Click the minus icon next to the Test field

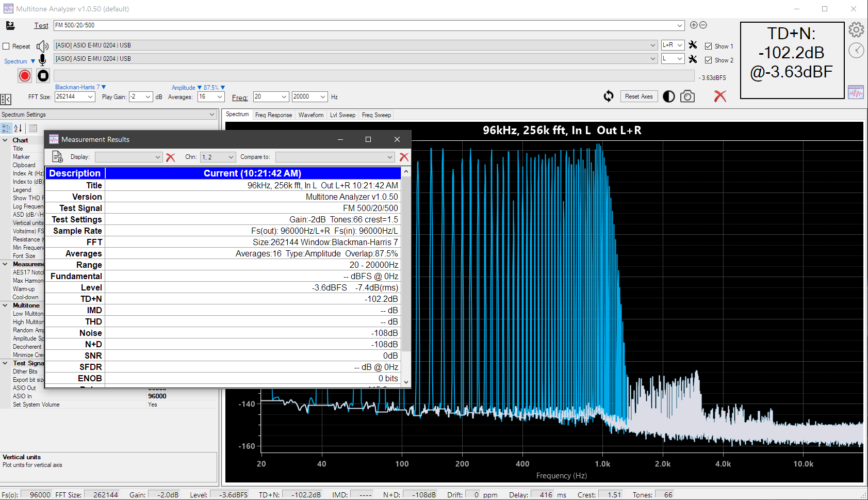coord(703,25)
